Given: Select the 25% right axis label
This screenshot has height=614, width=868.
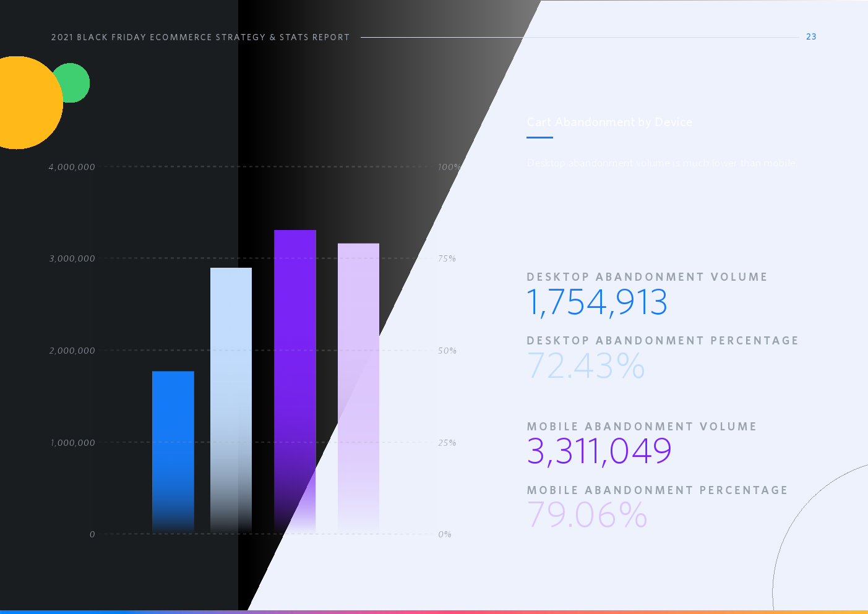Looking at the screenshot, I should coord(447,443).
